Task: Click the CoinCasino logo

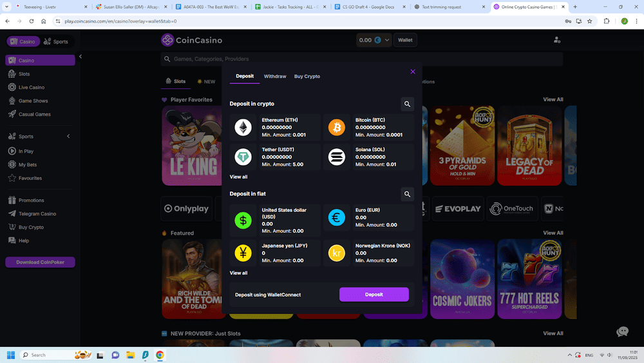Action: point(191,40)
